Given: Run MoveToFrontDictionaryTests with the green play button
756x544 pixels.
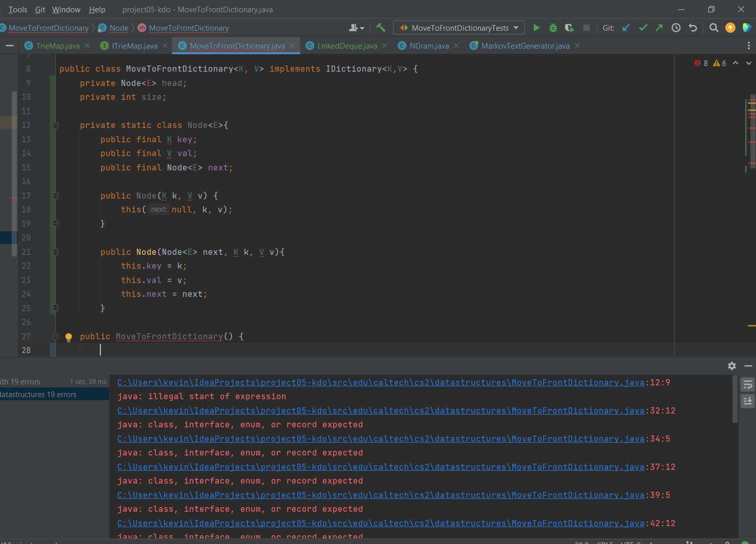Looking at the screenshot, I should tap(536, 28).
